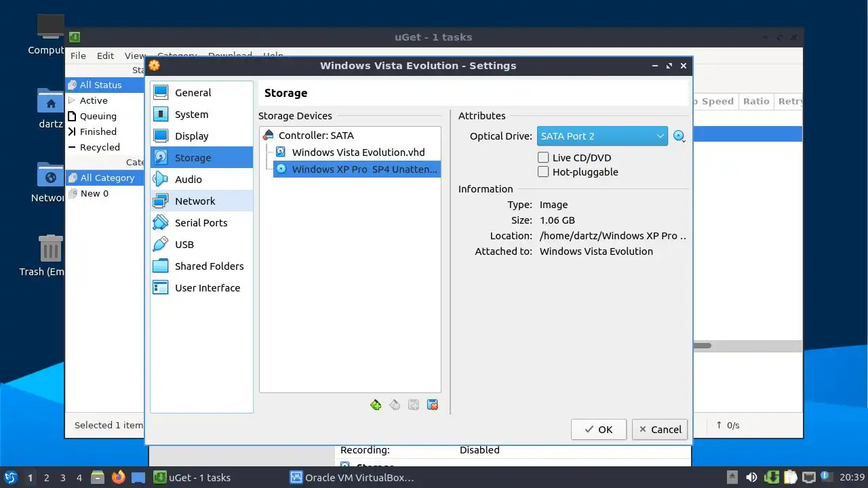Click uGet tray icon in system tray
Viewport: 868px width, 488px height.
[x=772, y=477]
